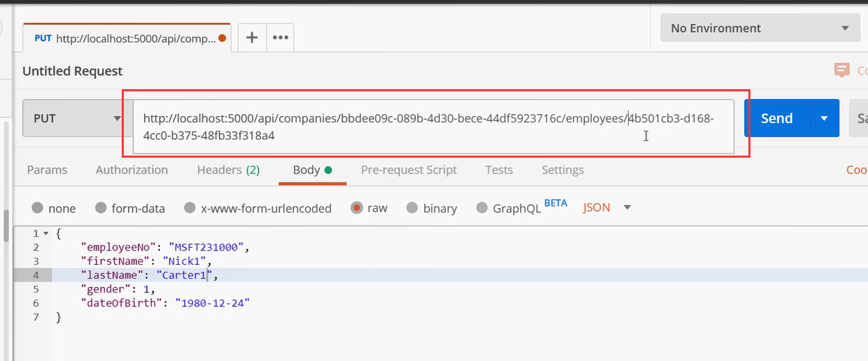Switch body type to binary

point(412,208)
